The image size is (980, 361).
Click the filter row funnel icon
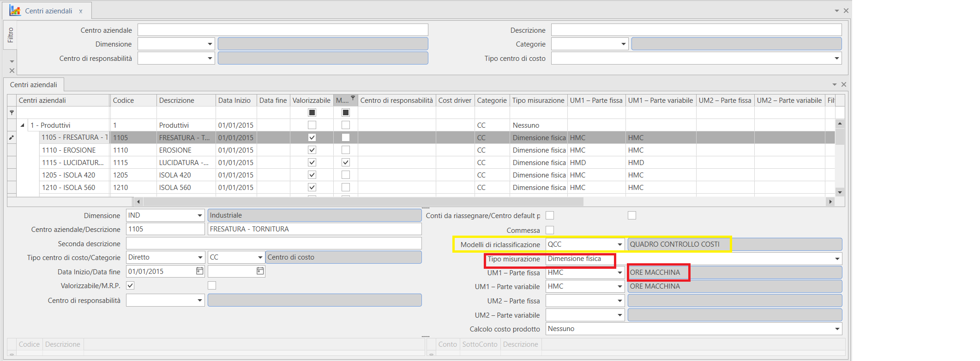coord(12,112)
